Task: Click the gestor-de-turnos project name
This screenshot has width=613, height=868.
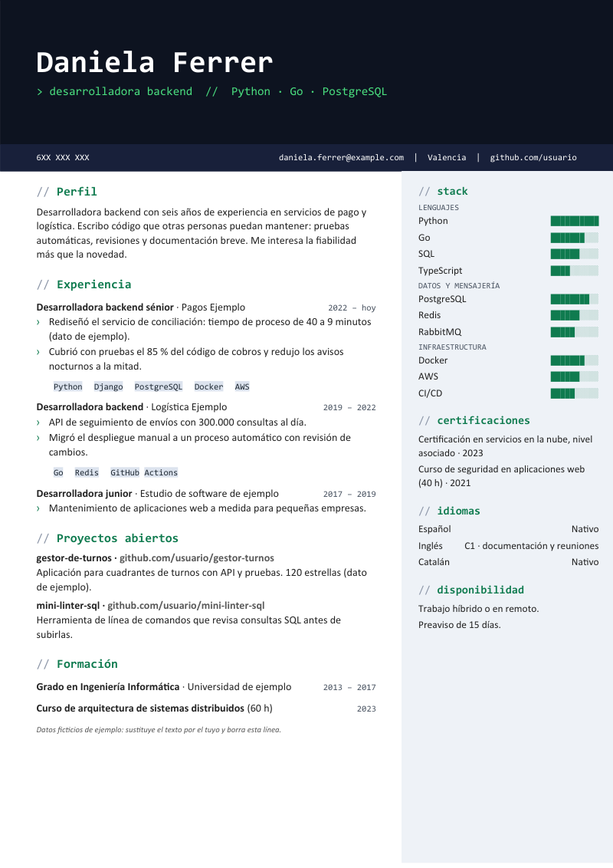Action: (x=74, y=558)
